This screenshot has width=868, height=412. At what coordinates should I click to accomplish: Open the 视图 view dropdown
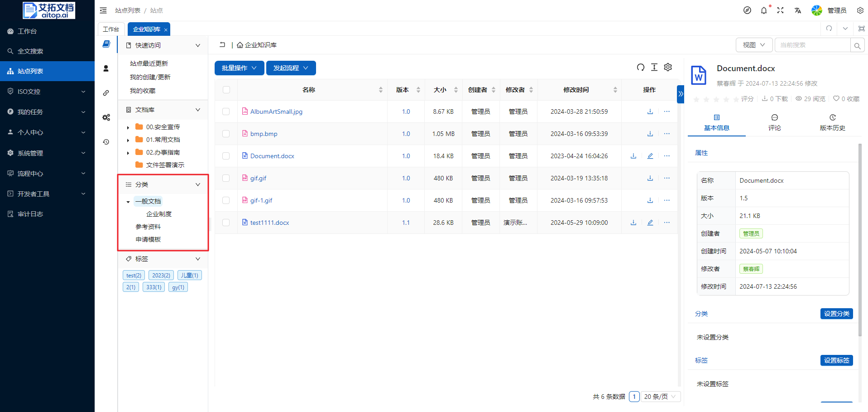click(754, 45)
